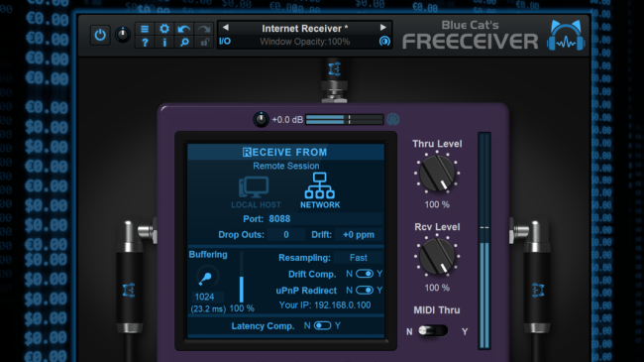The image size is (644, 362).
Task: Click the vertical output level meter
Action: (x=484, y=241)
